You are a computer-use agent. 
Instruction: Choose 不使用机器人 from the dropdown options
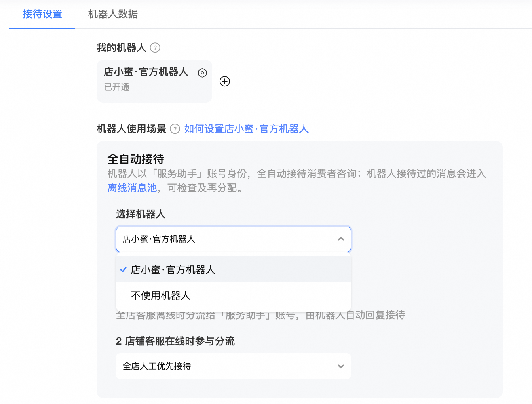click(x=160, y=295)
